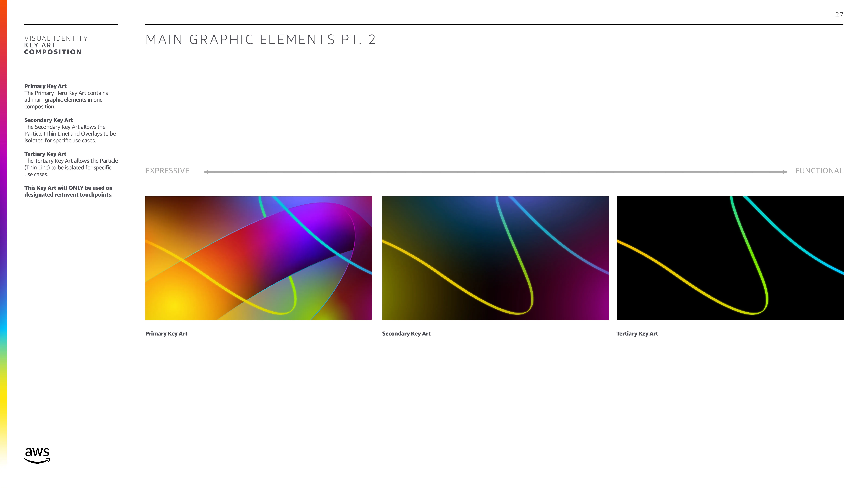Click the 'This Key Art will ONLY be used' note
The height and width of the screenshot is (488, 868).
68,191
